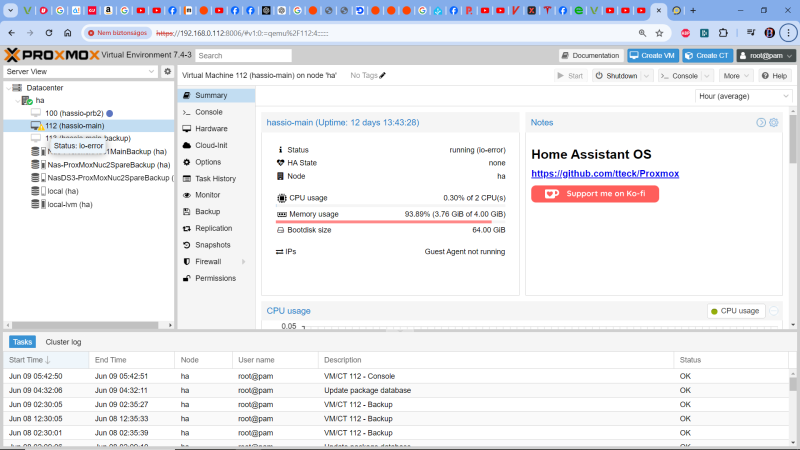Open Task History
The image size is (800, 450).
[216, 179]
